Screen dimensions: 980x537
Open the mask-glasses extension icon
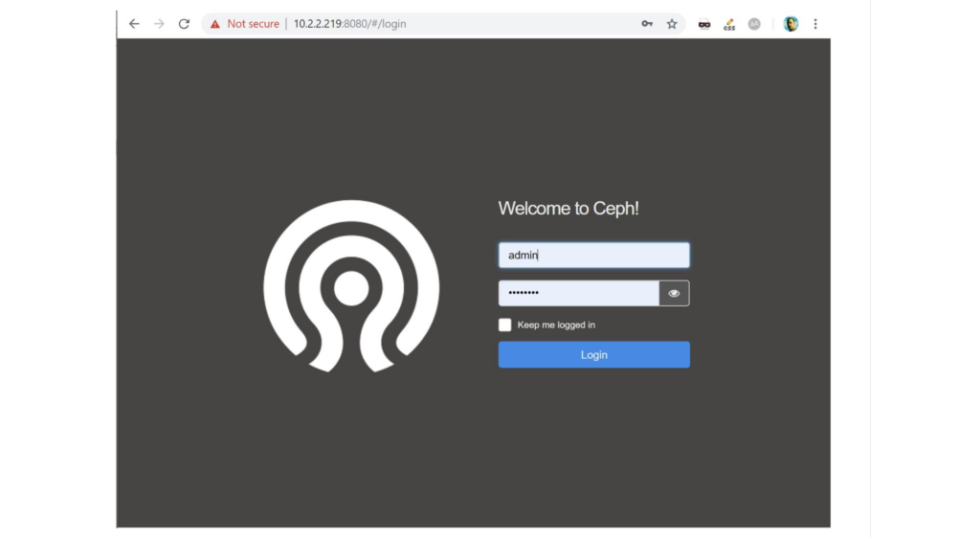[x=704, y=24]
